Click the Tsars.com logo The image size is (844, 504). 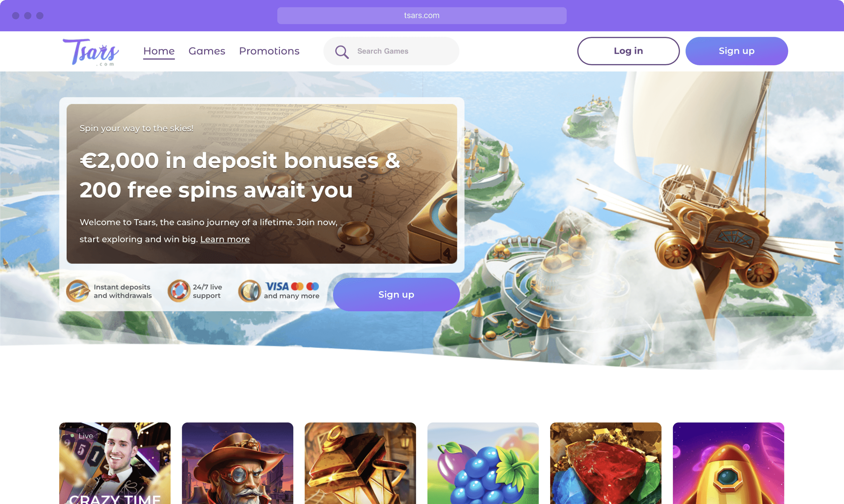click(x=90, y=51)
